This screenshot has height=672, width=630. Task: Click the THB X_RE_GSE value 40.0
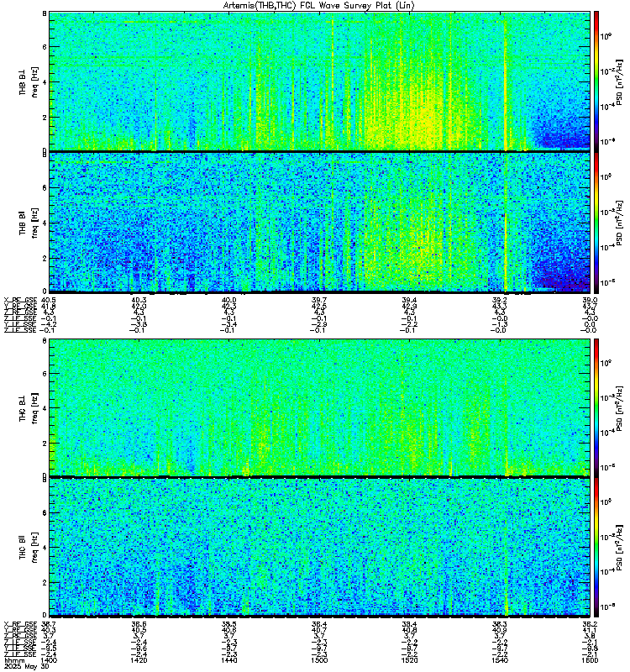coord(228,300)
